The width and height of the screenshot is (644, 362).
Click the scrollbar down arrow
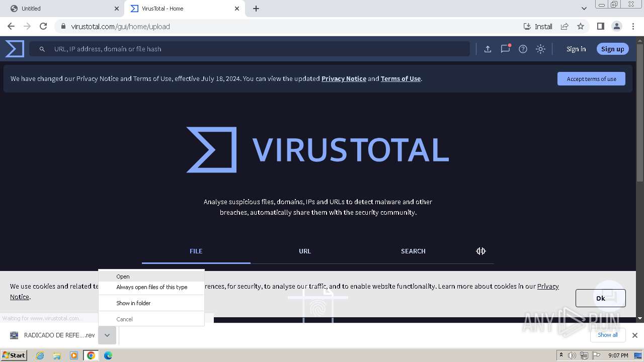[x=640, y=318]
